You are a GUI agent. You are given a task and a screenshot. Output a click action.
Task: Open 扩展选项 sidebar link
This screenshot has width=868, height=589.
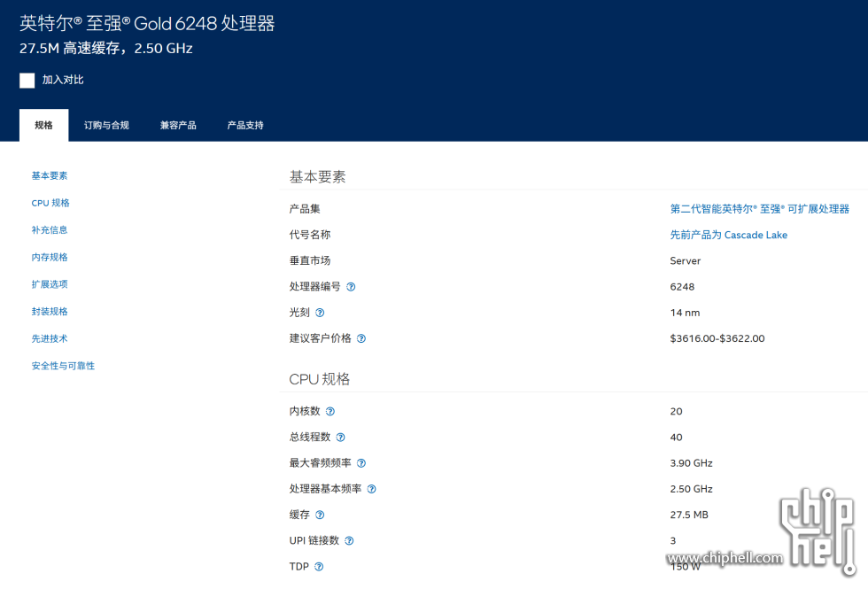click(x=50, y=284)
